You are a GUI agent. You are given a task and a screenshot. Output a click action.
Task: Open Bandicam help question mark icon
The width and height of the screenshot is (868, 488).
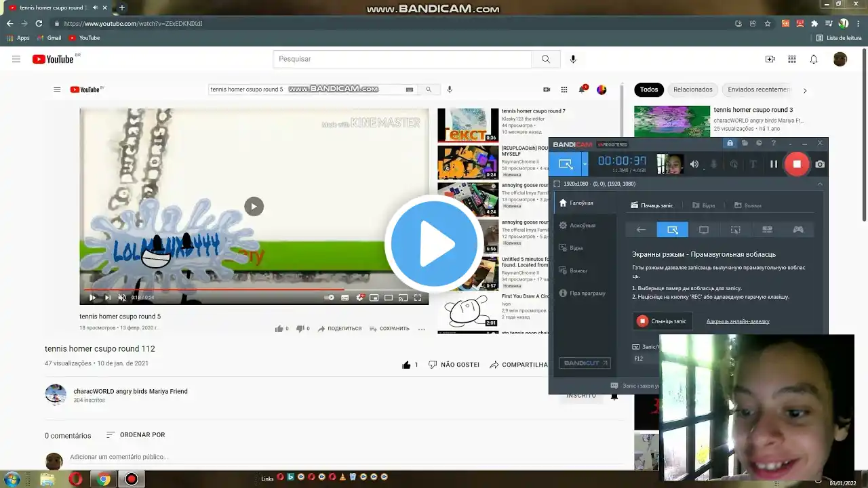pos(773,143)
